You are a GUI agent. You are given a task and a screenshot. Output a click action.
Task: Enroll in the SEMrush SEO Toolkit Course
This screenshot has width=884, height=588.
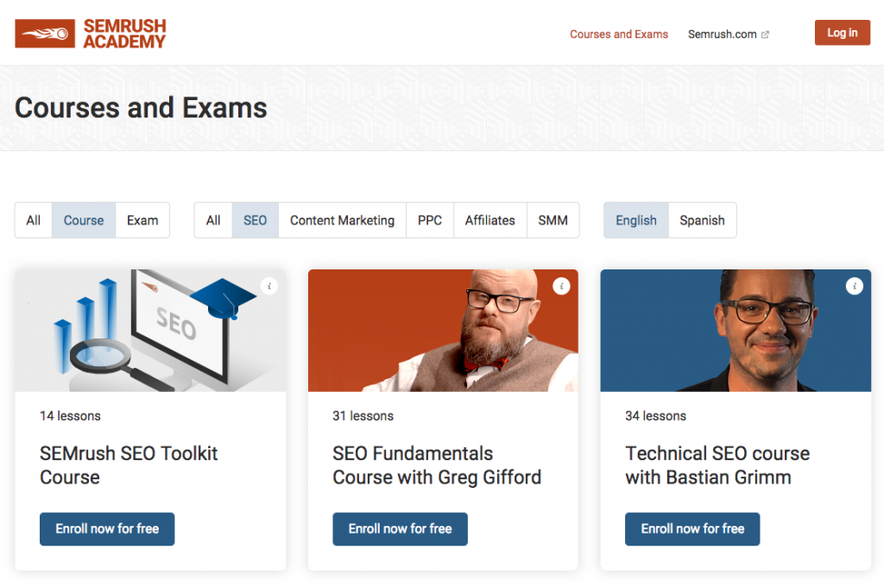[x=107, y=529]
